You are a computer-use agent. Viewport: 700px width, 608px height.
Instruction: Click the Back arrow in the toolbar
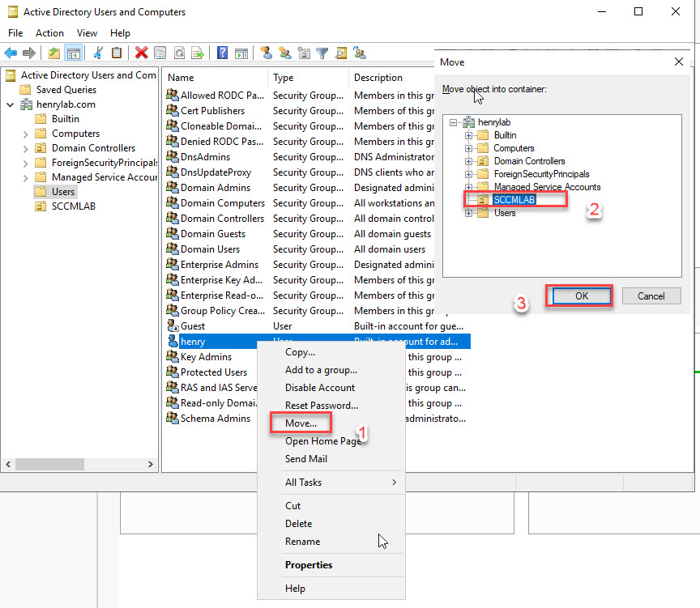11,53
